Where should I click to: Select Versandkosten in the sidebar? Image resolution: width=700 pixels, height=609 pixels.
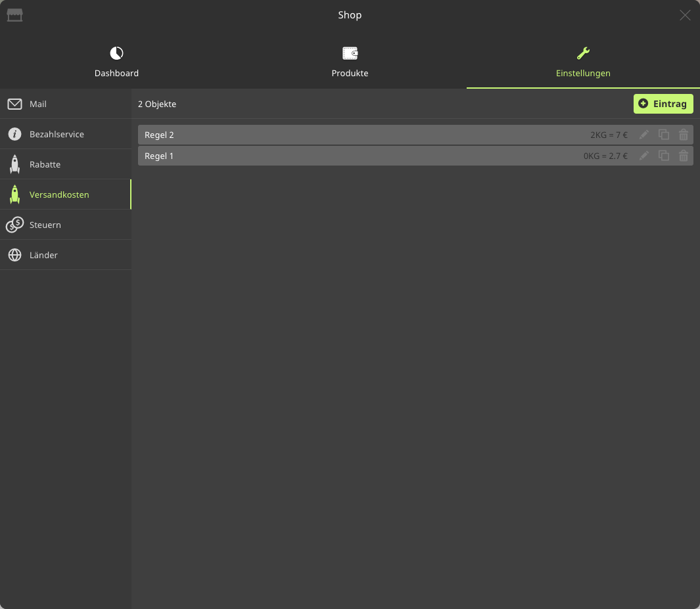59,194
